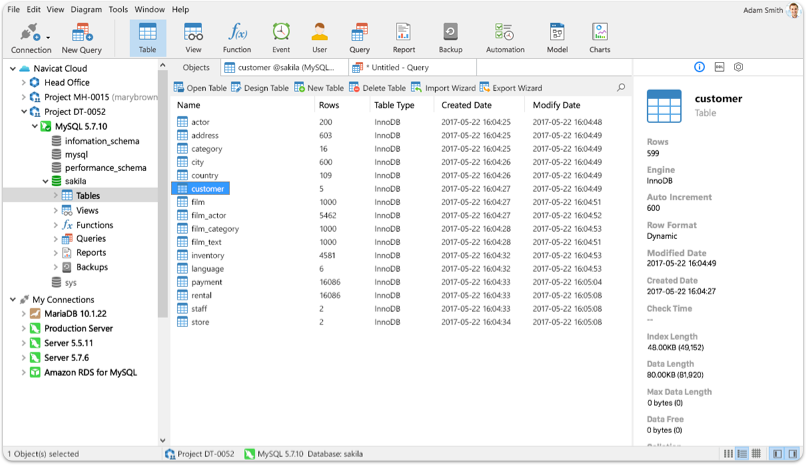Click New Table button

pos(319,88)
